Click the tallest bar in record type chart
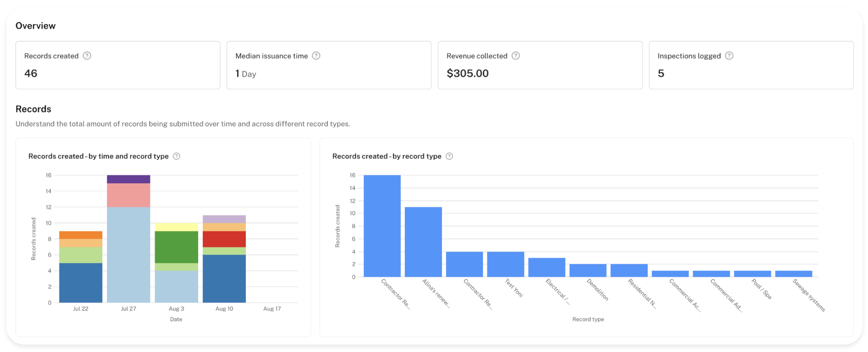This screenshot has width=868, height=352. tap(382, 226)
